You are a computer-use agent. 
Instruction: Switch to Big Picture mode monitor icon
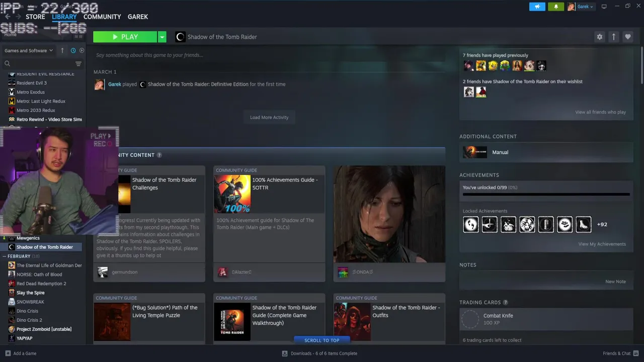click(604, 7)
